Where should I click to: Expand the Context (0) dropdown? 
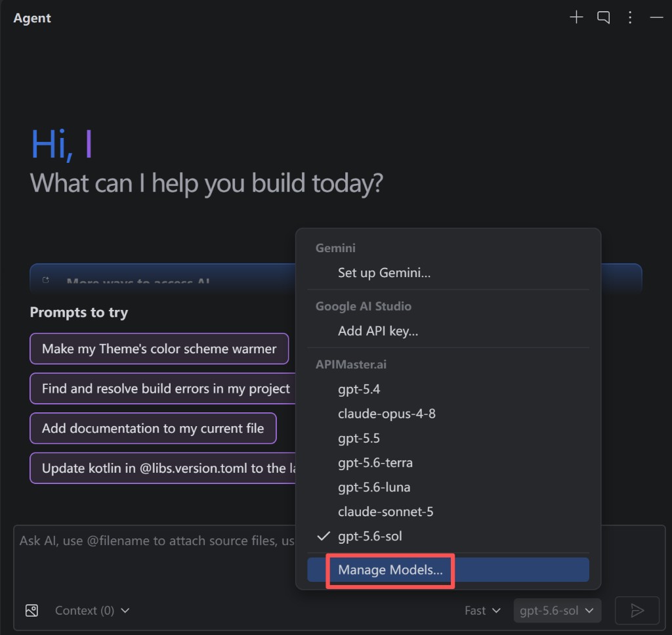92,610
